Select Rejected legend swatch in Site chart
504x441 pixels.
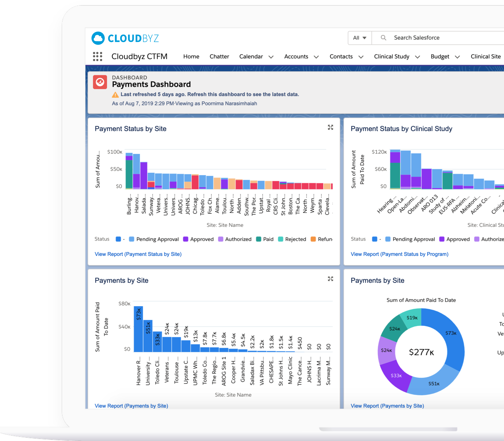pos(281,239)
